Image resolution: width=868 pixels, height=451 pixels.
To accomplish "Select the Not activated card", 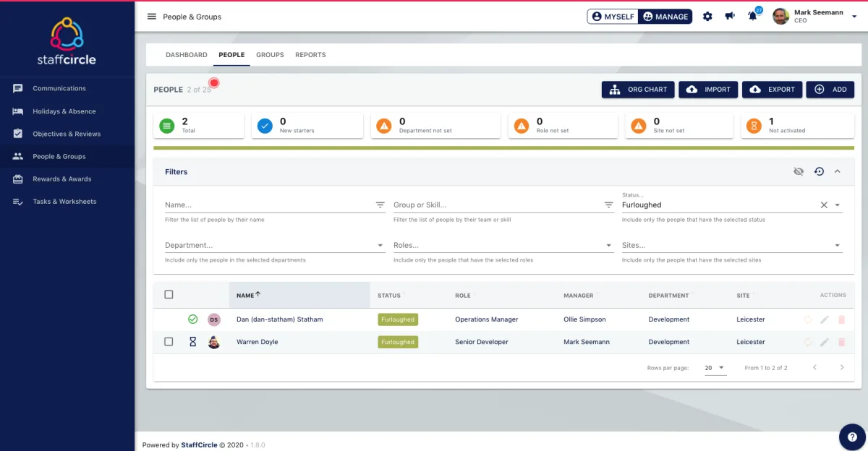I will 797,126.
